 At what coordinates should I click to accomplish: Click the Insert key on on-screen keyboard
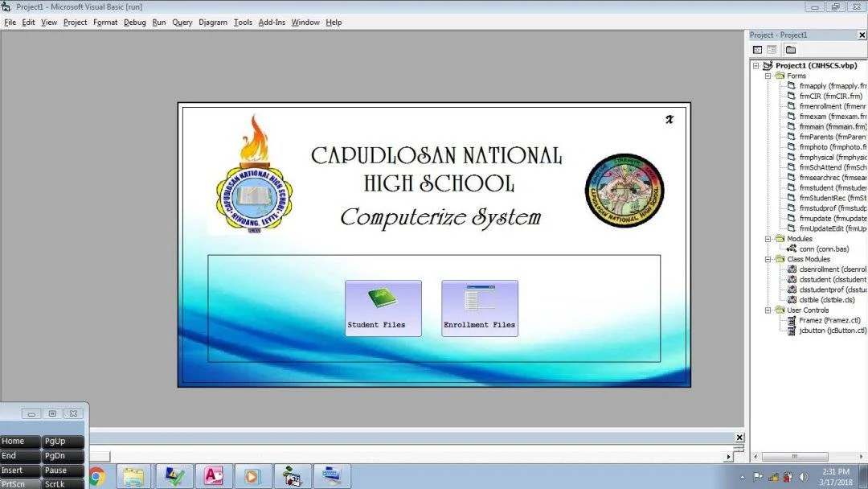[x=20, y=471]
